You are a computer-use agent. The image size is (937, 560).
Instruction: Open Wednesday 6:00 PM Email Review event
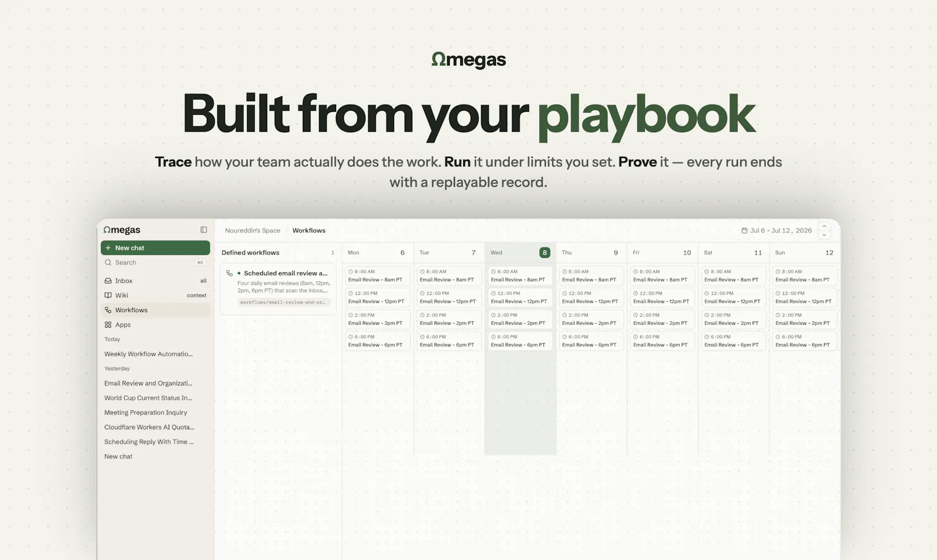(x=520, y=341)
